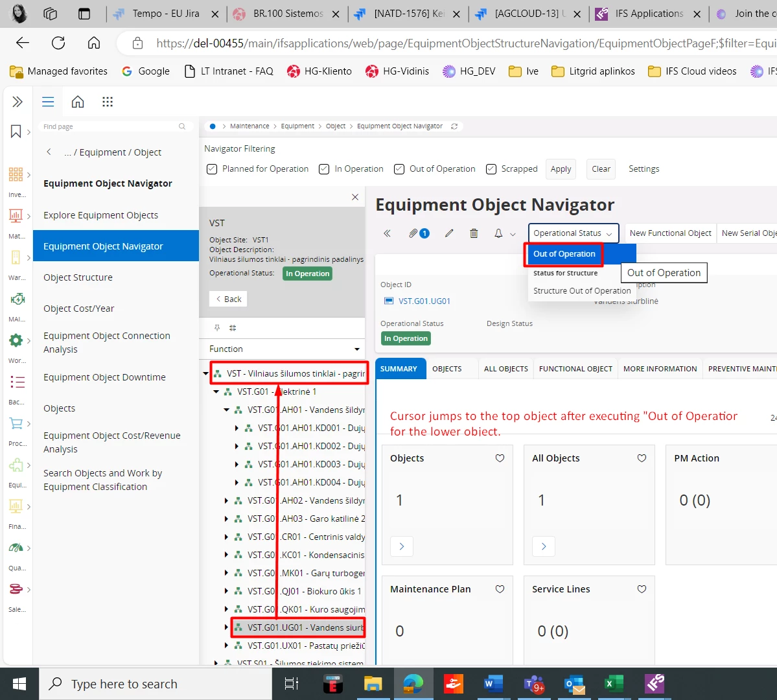Expand the VST.G01.AH02 tree node arrow
The width and height of the screenshot is (777, 700).
click(x=226, y=501)
